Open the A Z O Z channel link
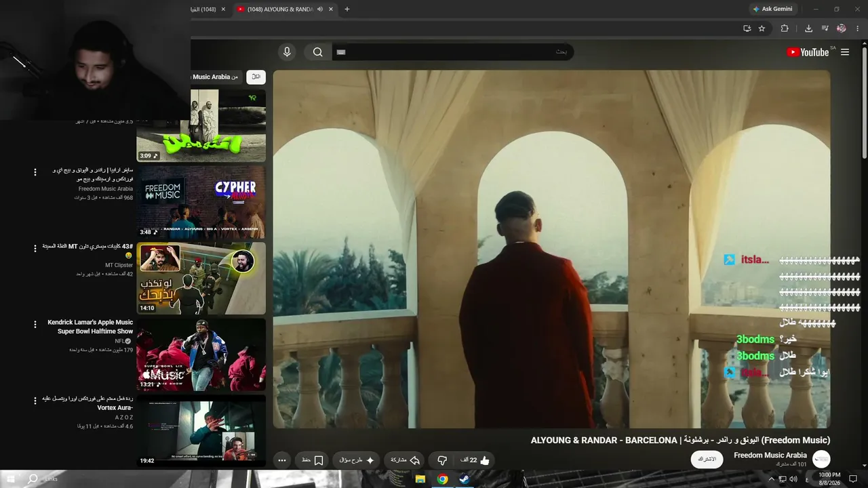This screenshot has width=868, height=488. click(x=124, y=418)
